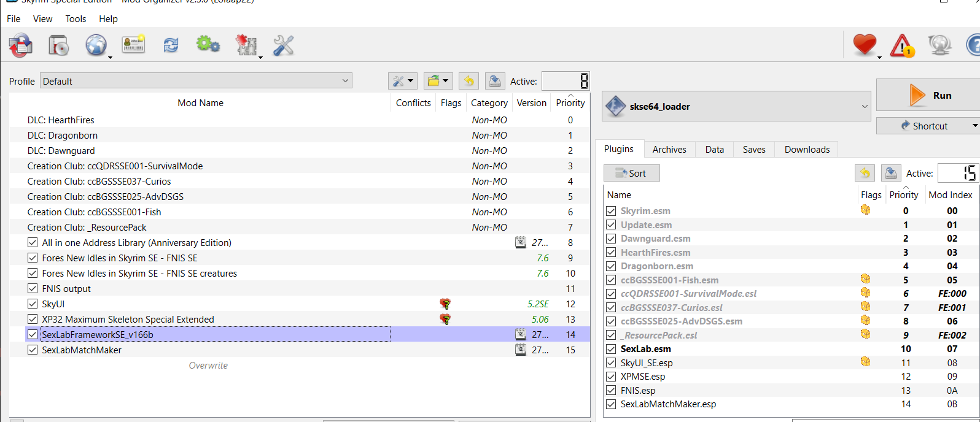Click the Endorse red heart icon
This screenshot has width=980, height=422.
click(865, 44)
